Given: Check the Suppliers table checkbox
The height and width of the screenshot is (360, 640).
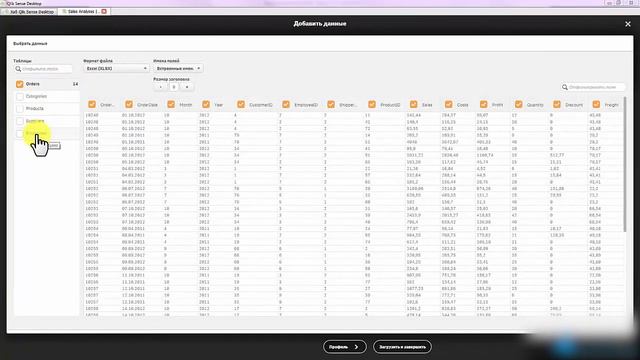Looking at the screenshot, I should tap(20, 121).
